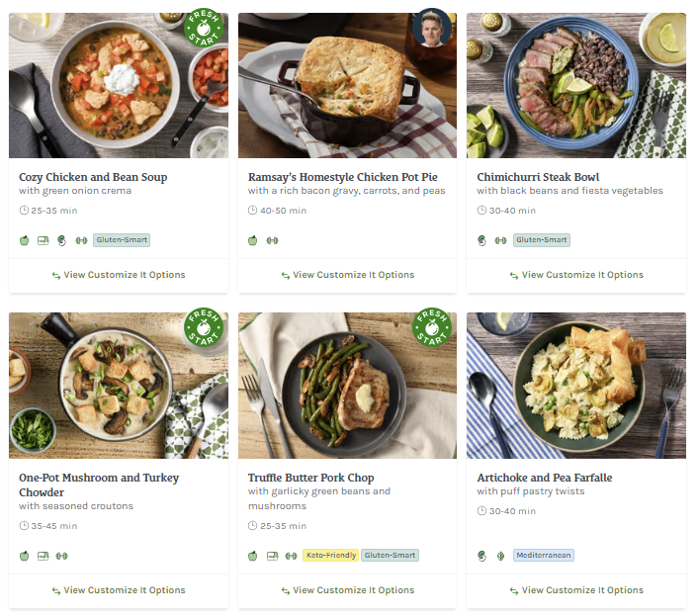Select the Mediterranean tag on Artichoke Farfalle
This screenshot has height=616, width=698.
[543, 556]
